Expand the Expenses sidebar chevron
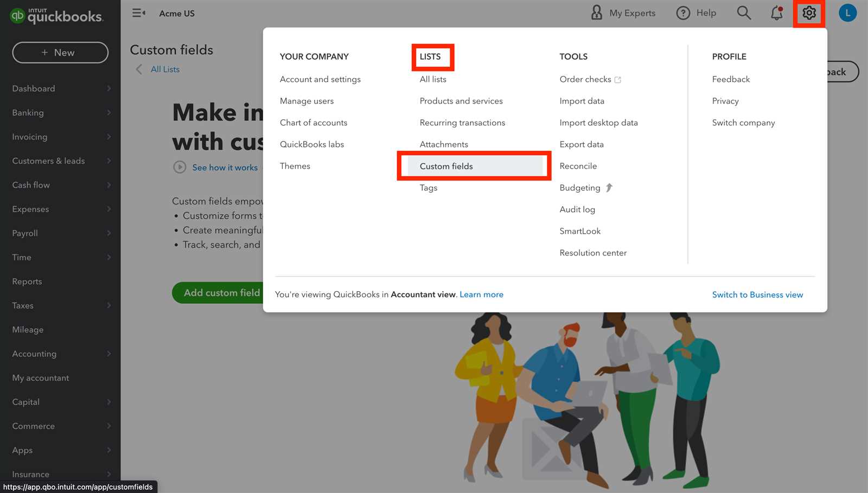868x493 pixels. click(x=109, y=209)
